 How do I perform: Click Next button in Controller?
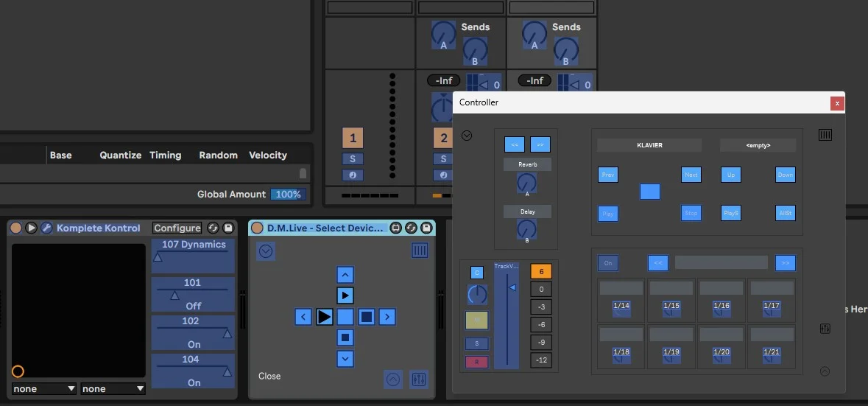[x=691, y=175]
